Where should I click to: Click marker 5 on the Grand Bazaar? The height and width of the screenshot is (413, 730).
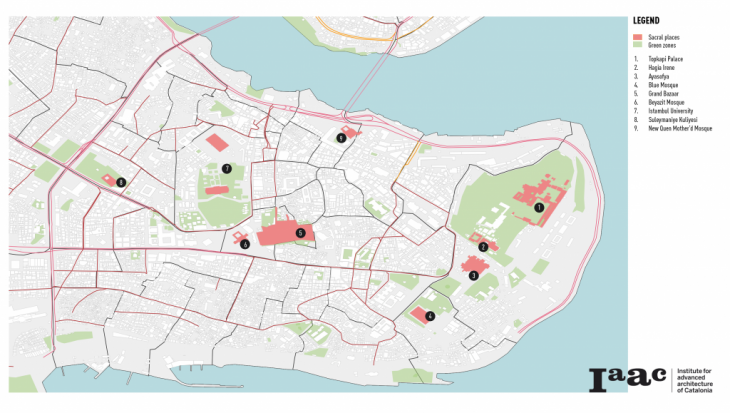(300, 233)
